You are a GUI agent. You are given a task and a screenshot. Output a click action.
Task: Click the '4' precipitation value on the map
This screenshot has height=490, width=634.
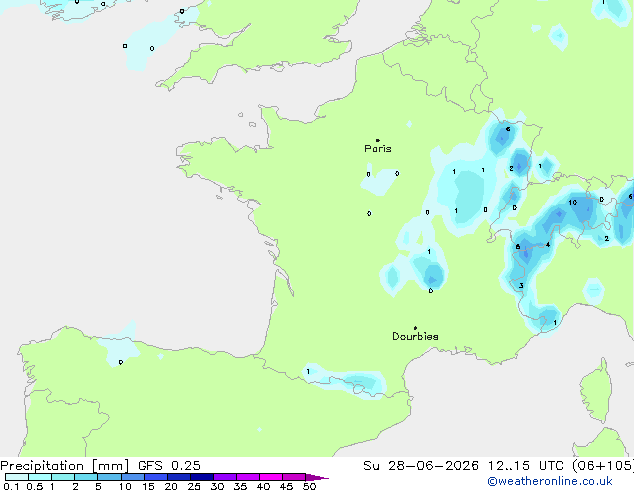(548, 245)
